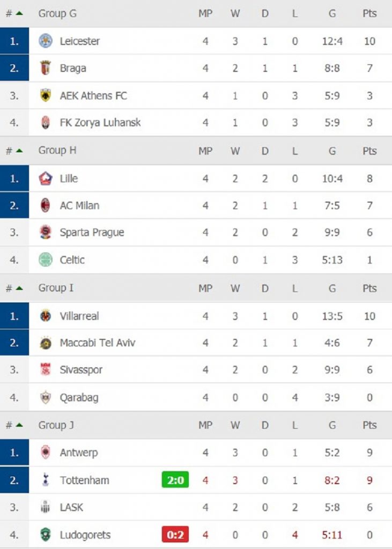Click the Villarreal club crest icon
The width and height of the screenshot is (392, 549).
(x=46, y=316)
